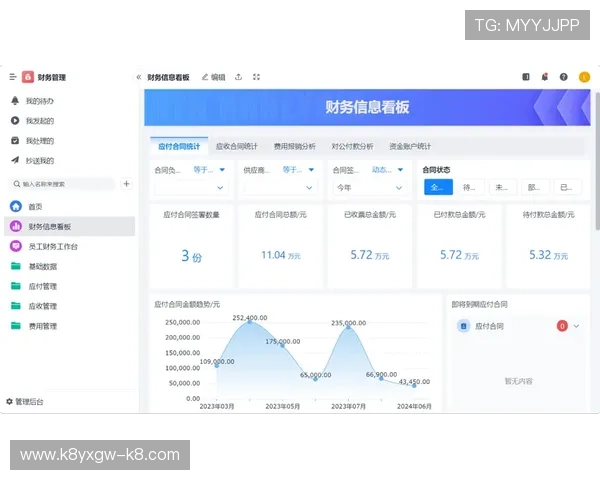
Task: Click the share/export icon in header
Action: pyautogui.click(x=238, y=77)
